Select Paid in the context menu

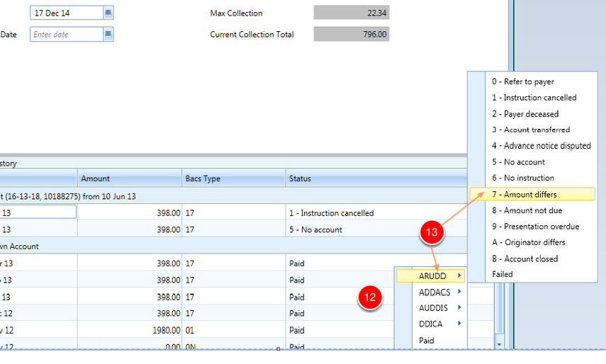426,341
